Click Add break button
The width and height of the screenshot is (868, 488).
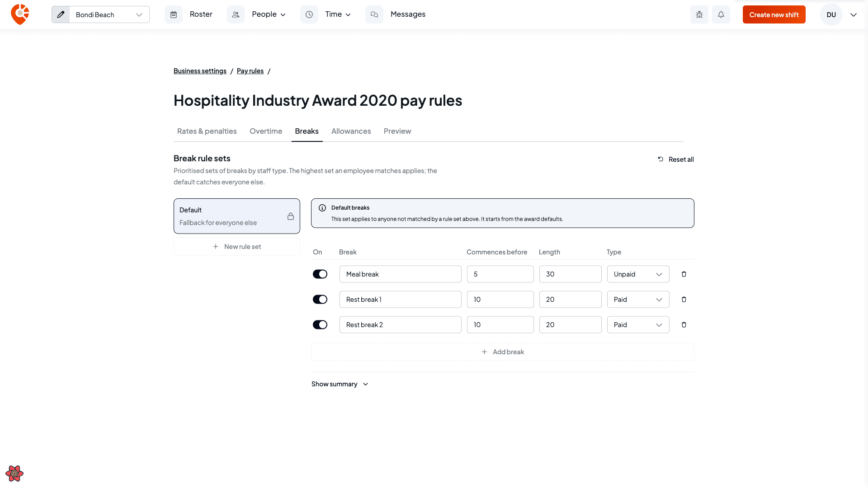(503, 352)
